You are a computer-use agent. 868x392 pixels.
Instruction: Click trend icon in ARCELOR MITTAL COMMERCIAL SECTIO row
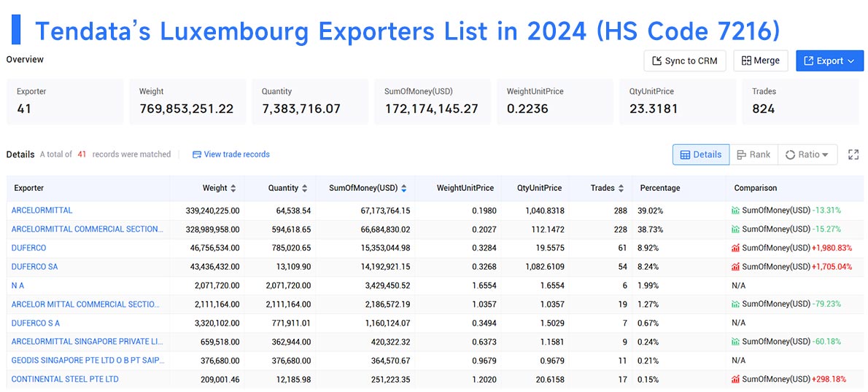735,304
